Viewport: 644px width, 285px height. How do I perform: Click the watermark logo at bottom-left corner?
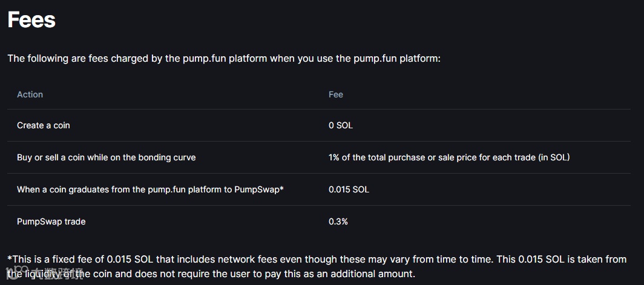[x=44, y=273]
